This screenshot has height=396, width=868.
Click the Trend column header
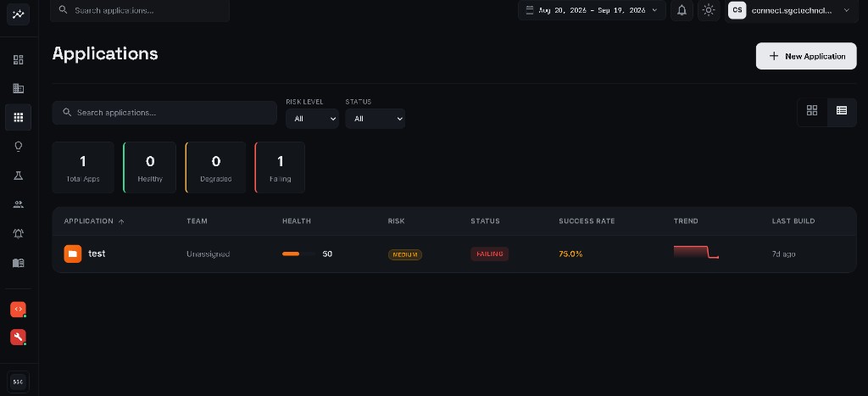[686, 221]
